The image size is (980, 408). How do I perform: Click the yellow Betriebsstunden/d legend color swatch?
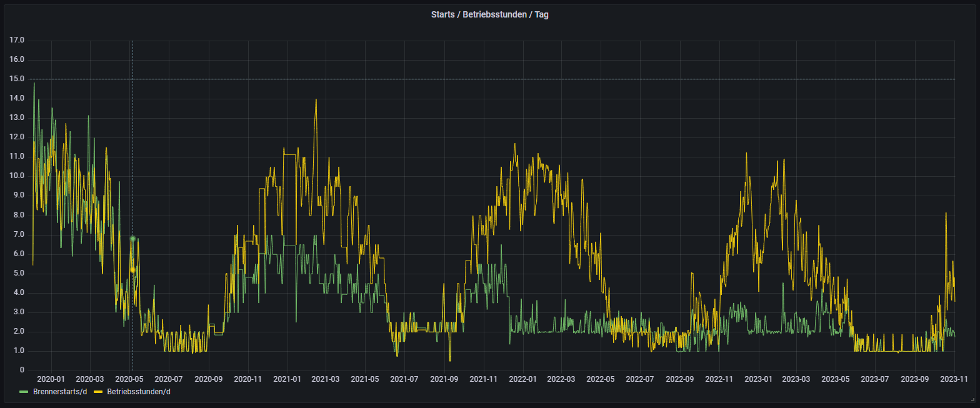coord(97,392)
